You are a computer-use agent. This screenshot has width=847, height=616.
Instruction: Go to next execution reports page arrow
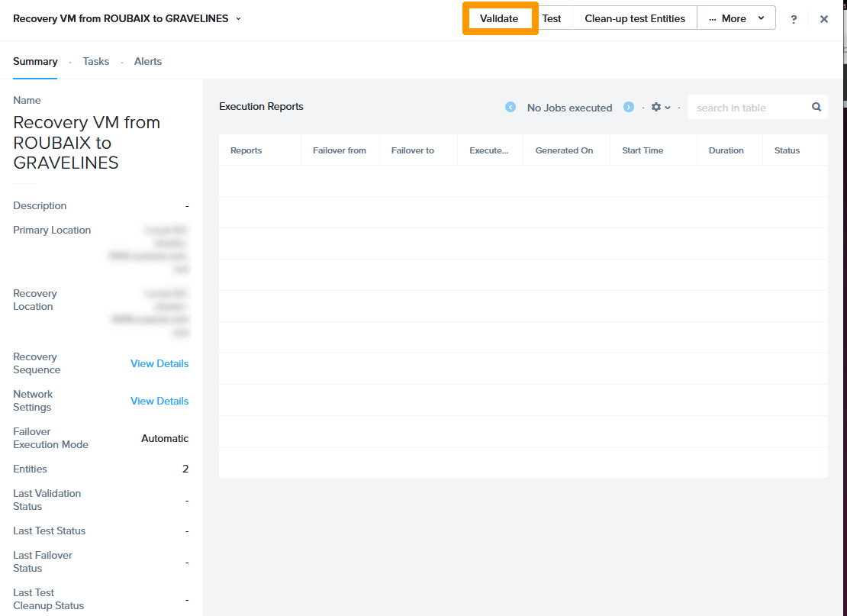(x=629, y=108)
